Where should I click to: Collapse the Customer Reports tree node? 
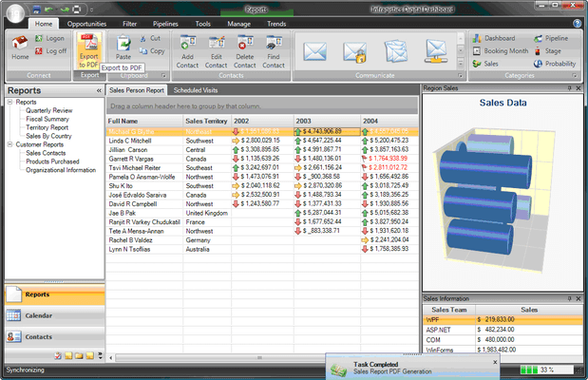point(10,144)
